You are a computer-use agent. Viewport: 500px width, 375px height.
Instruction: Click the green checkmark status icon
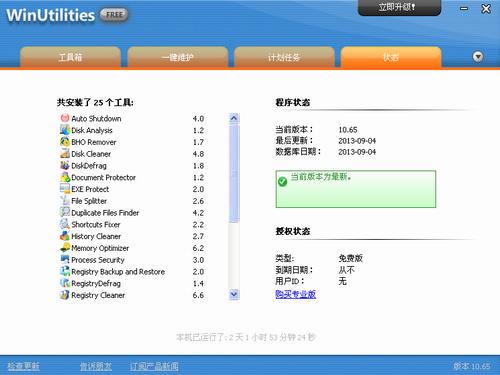pos(282,181)
